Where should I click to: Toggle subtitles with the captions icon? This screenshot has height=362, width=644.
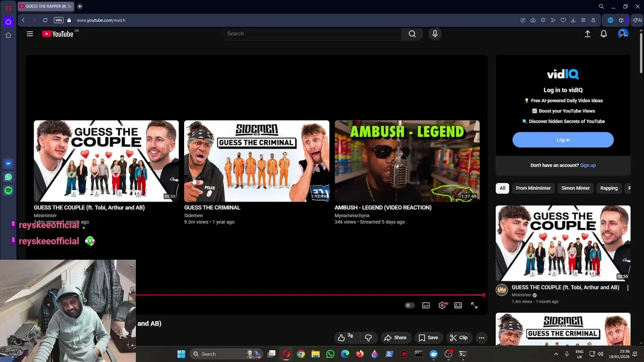tap(426, 305)
